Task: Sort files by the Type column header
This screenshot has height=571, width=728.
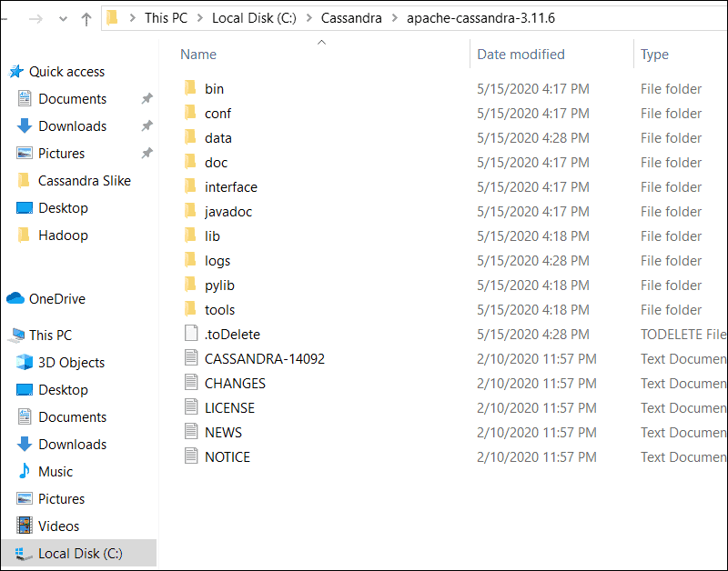Action: coord(654,55)
